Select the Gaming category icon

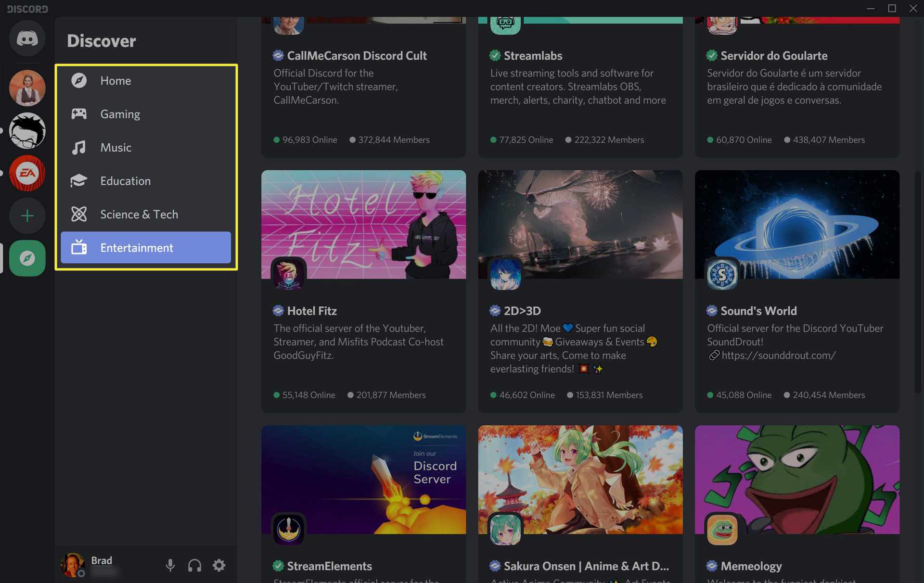point(79,114)
